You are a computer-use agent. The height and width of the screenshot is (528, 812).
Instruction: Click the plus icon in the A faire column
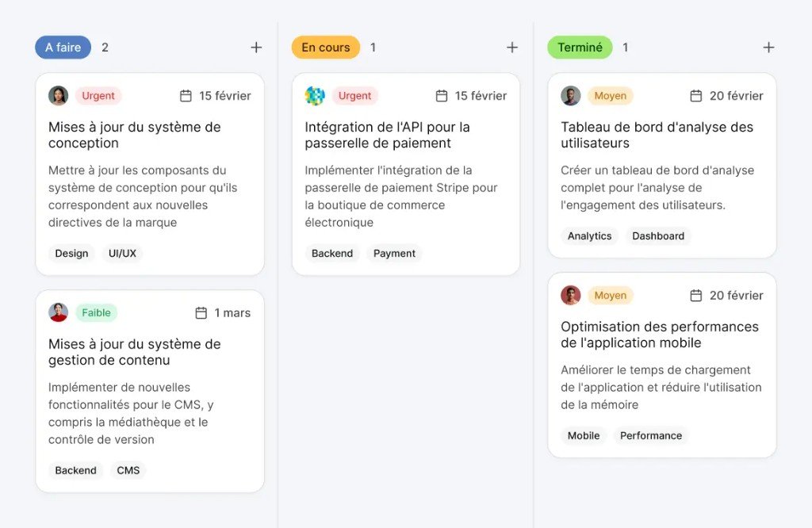tap(256, 47)
